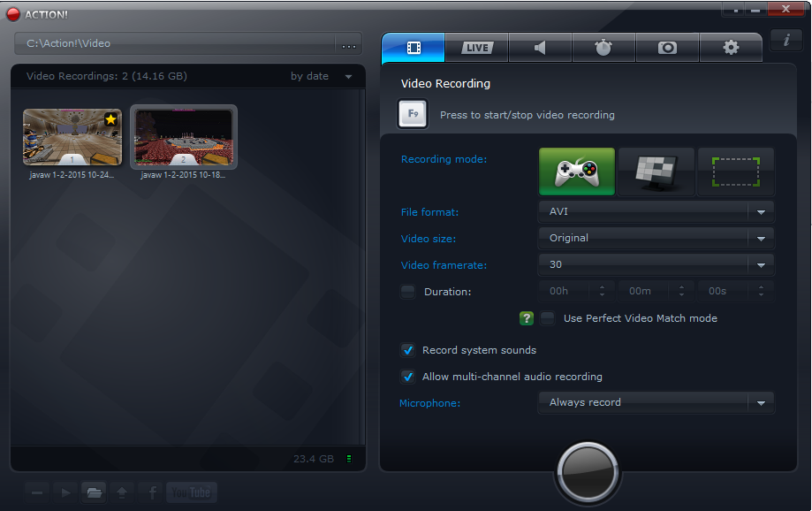
Task: Select the region recording mode dashed rectangle
Action: click(x=736, y=172)
